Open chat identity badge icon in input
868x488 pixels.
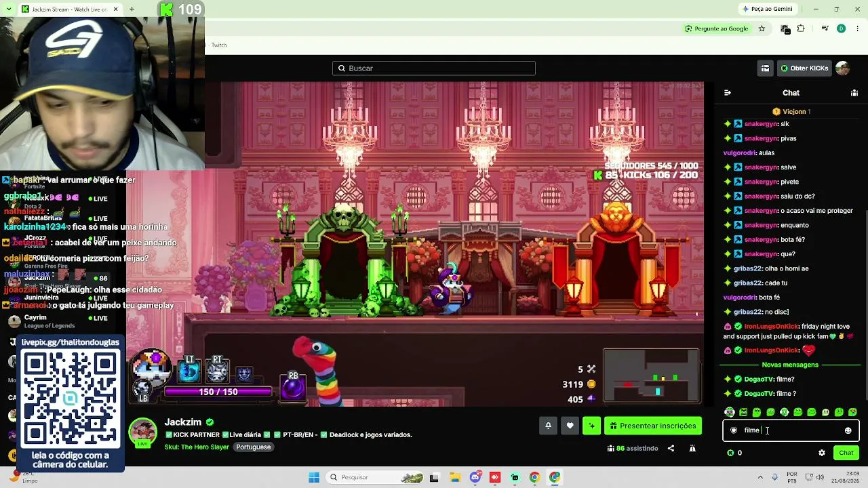click(734, 430)
